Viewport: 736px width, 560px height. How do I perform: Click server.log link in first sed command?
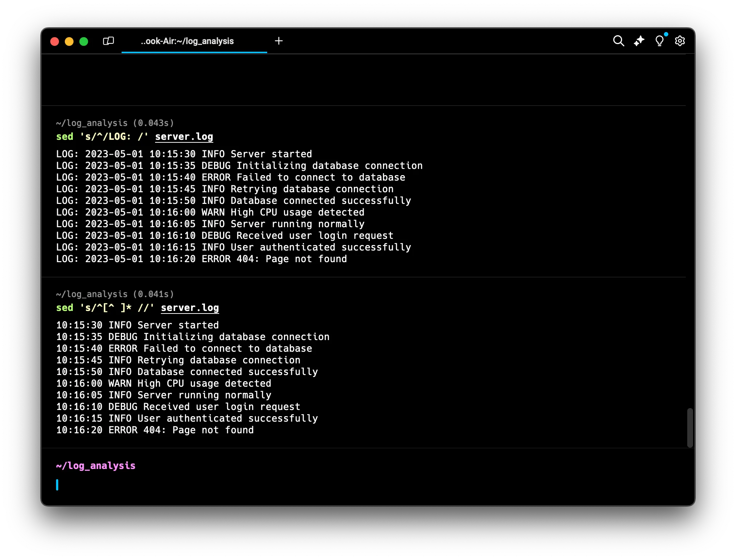click(x=184, y=137)
